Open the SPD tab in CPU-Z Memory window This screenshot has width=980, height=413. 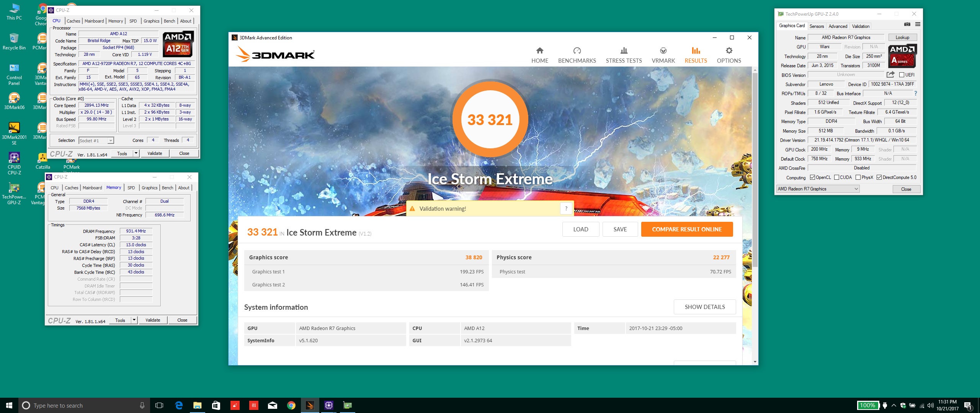(x=131, y=188)
